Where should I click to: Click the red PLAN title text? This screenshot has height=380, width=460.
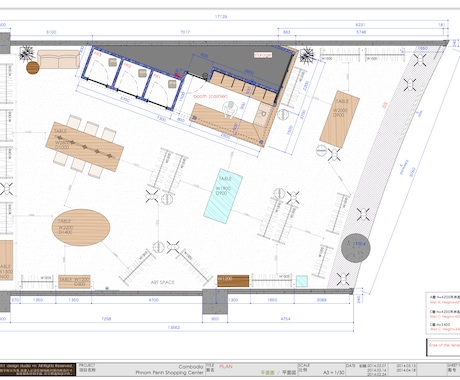(x=226, y=366)
